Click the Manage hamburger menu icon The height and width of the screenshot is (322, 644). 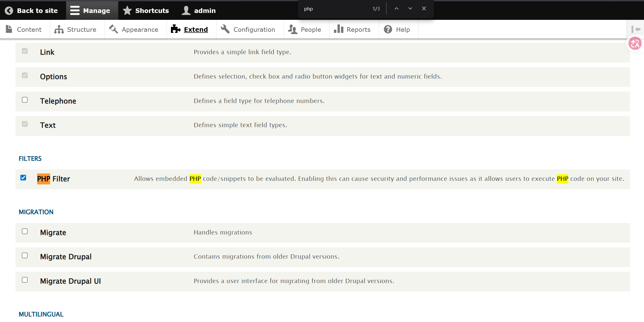[x=75, y=11]
